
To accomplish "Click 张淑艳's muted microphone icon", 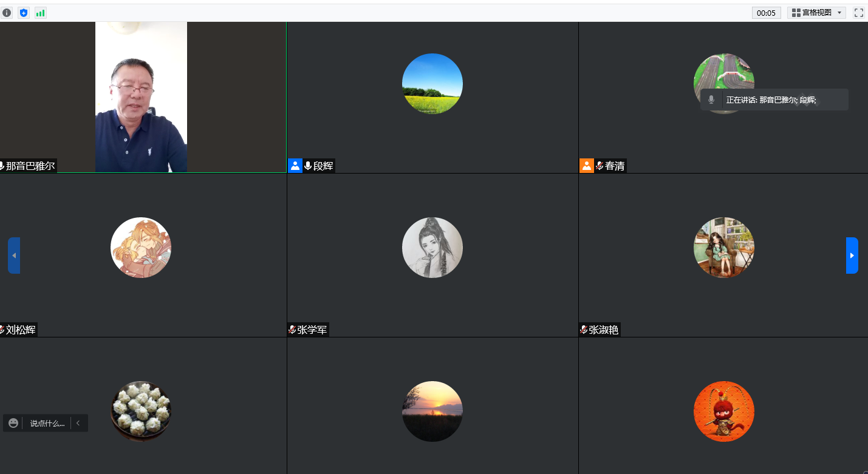I will [x=584, y=330].
